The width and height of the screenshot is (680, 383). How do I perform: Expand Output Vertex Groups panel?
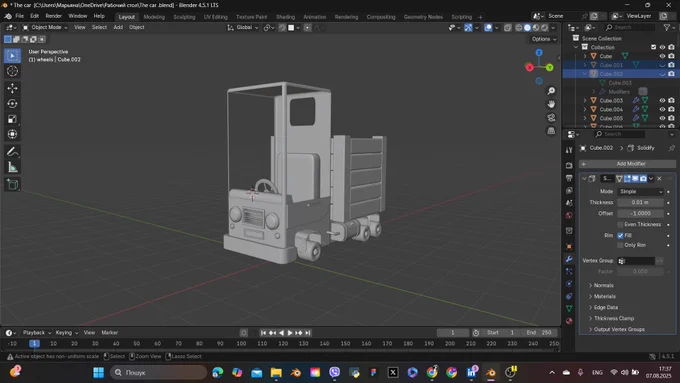tap(619, 329)
